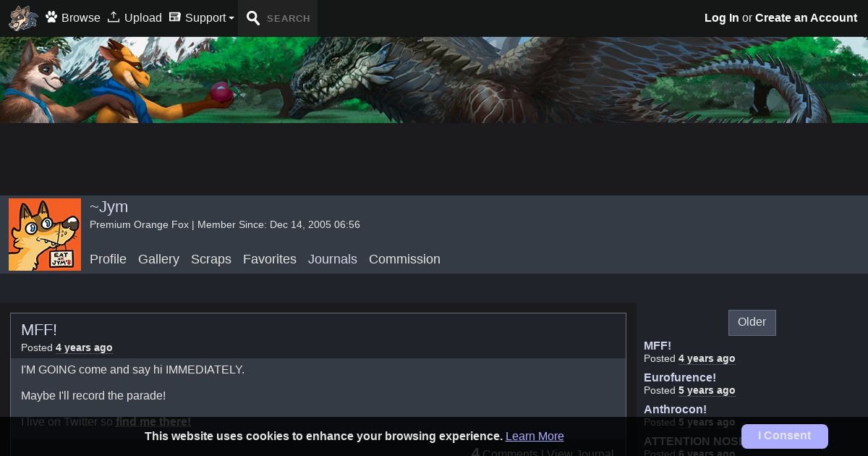Screen dimensions: 868x456
Task: Focus the SEARCH input field
Action: pyautogui.click(x=289, y=19)
